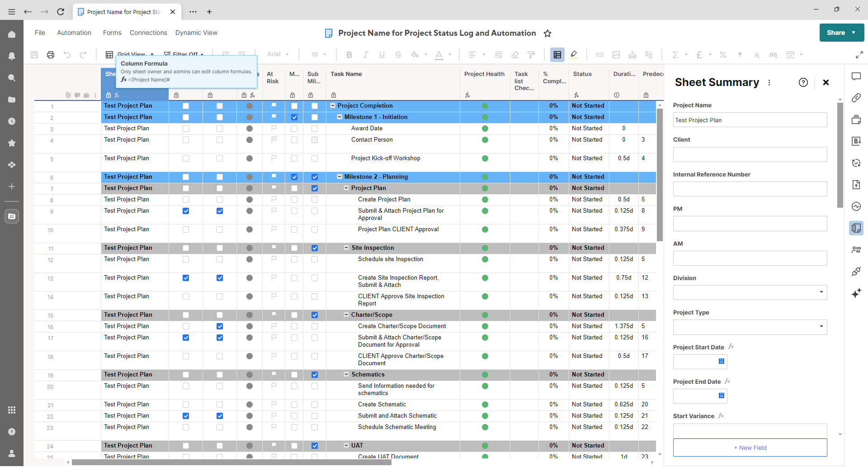This screenshot has height=467, width=868.
Task: Open Sheet Summary three-dot menu
Action: (x=769, y=82)
